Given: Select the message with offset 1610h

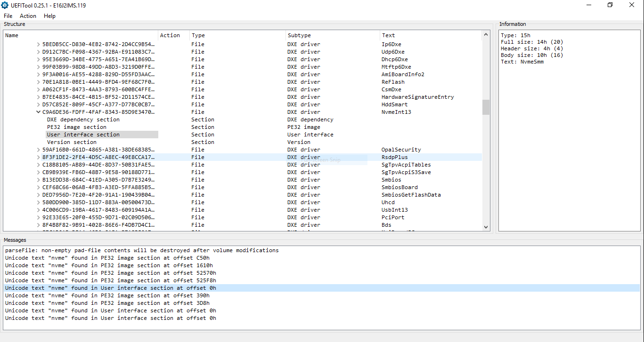Looking at the screenshot, I should coord(322,265).
